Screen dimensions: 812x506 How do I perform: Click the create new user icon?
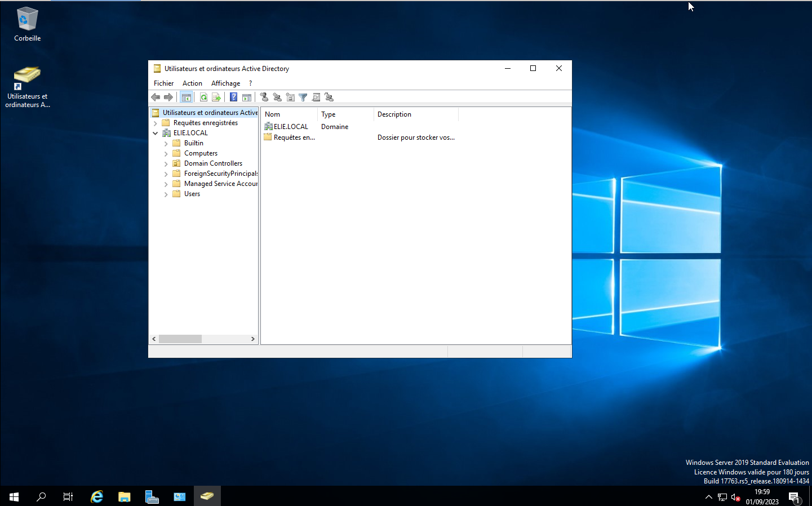[264, 97]
